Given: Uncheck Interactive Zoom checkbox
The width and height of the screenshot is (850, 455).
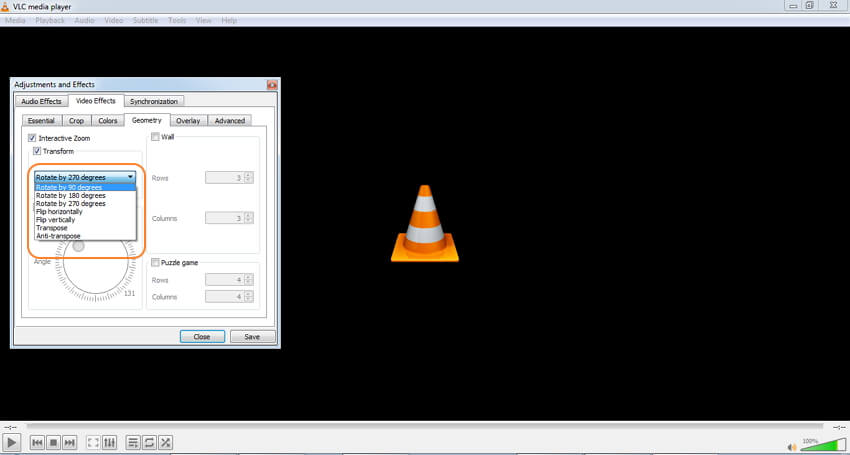Looking at the screenshot, I should 32,138.
